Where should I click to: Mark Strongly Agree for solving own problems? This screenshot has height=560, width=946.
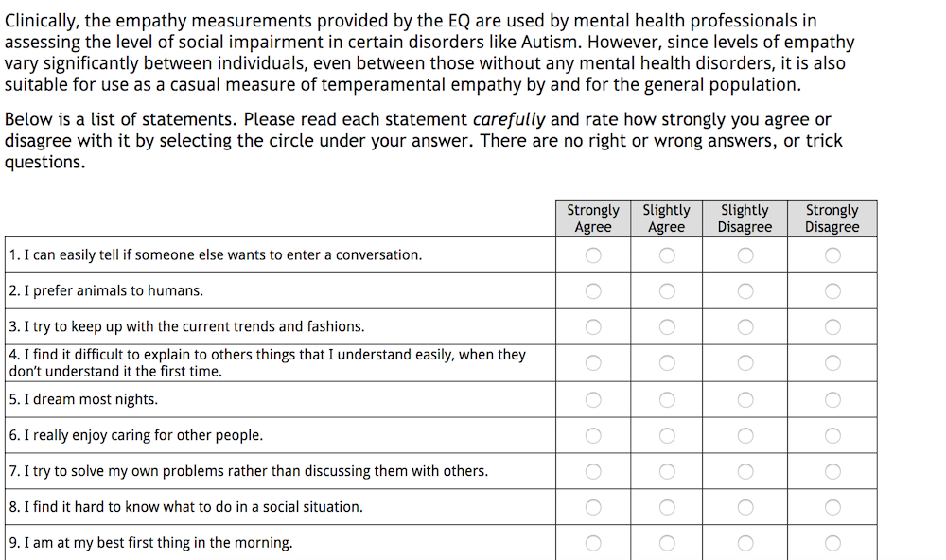(593, 471)
